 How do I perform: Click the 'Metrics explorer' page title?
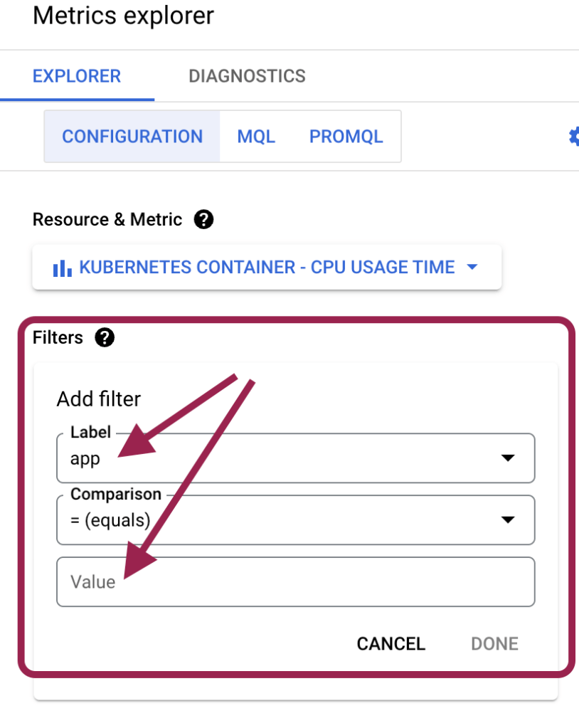pyautogui.click(x=123, y=16)
